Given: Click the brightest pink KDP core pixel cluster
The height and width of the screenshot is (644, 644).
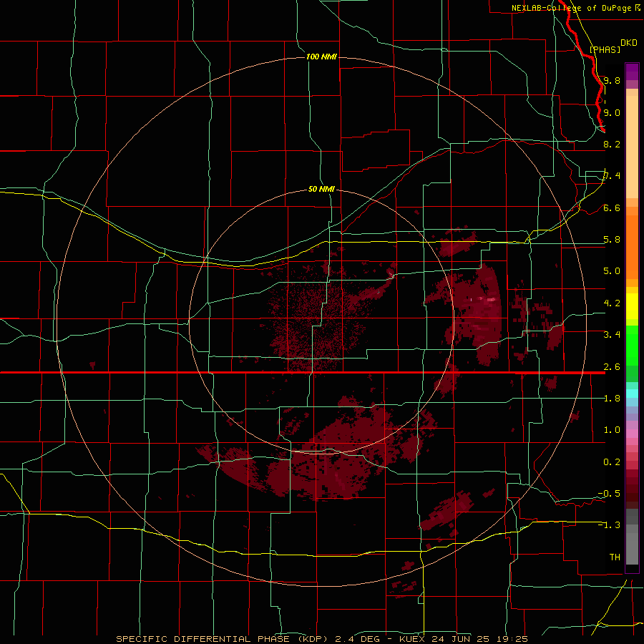Looking at the screenshot, I should pos(490,300).
